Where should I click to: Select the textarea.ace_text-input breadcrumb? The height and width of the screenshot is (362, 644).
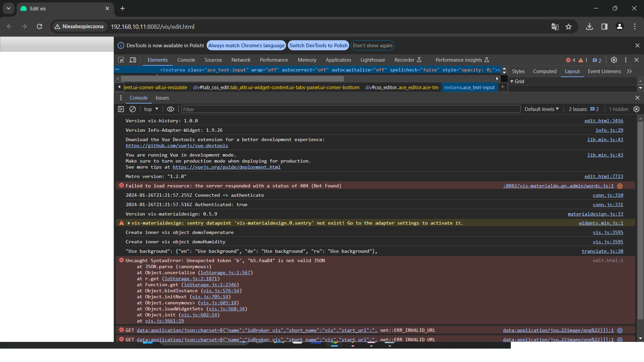pyautogui.click(x=469, y=87)
